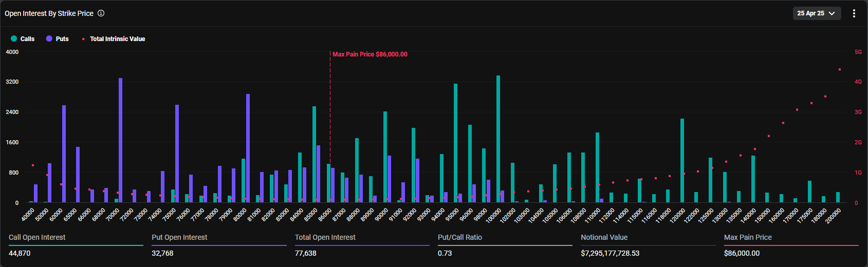Click the Total Open Interest value 77,638
The height and width of the screenshot is (267, 868).
306,253
